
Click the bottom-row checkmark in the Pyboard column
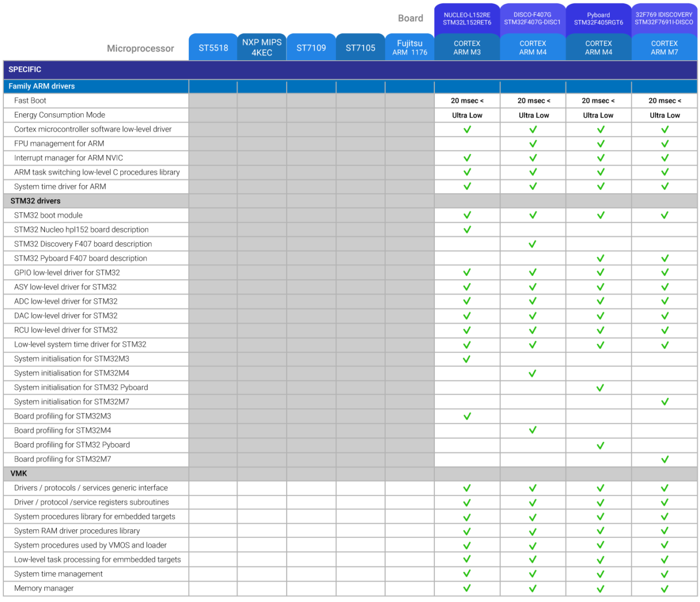pos(600,589)
